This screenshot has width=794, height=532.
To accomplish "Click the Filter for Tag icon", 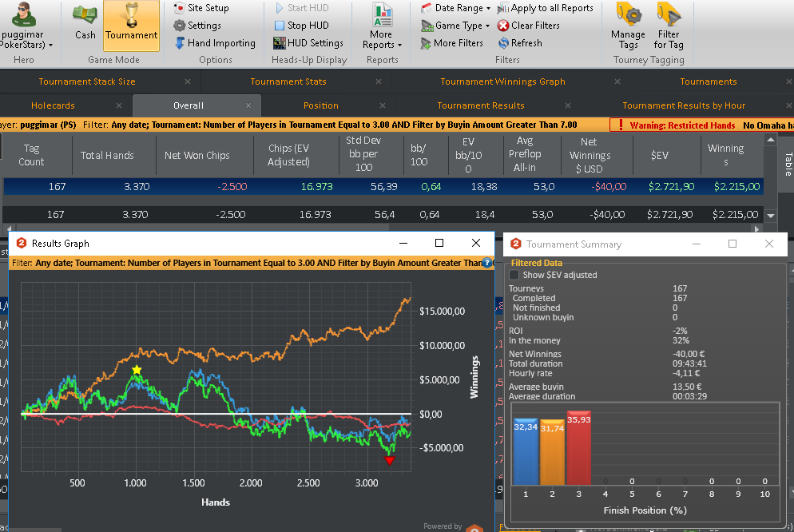I will coord(669,14).
